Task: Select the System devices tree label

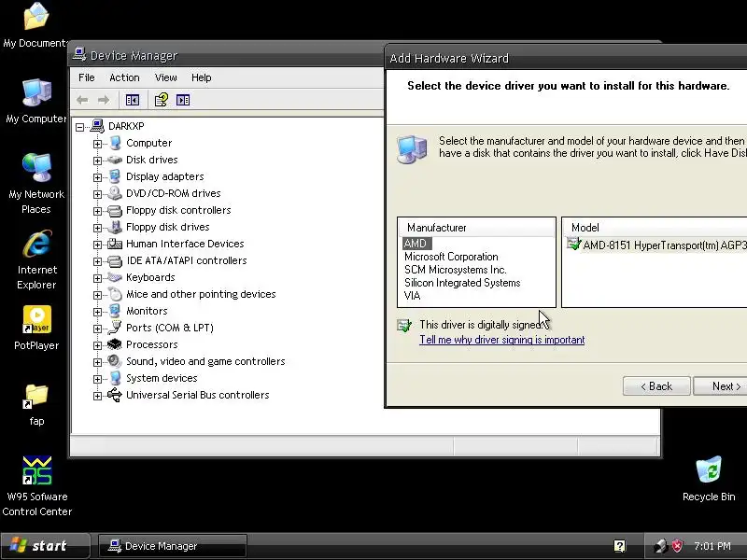Action: 162,378
